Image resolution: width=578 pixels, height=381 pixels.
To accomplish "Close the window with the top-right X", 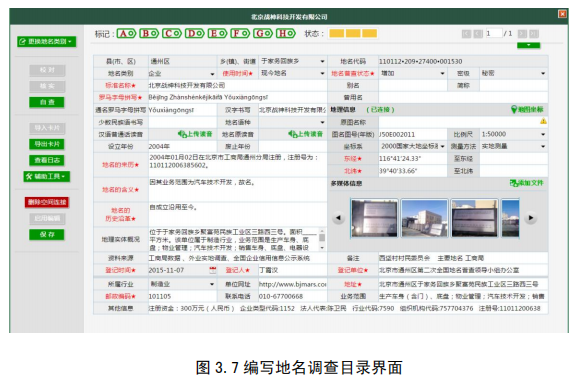I will tap(562, 14).
